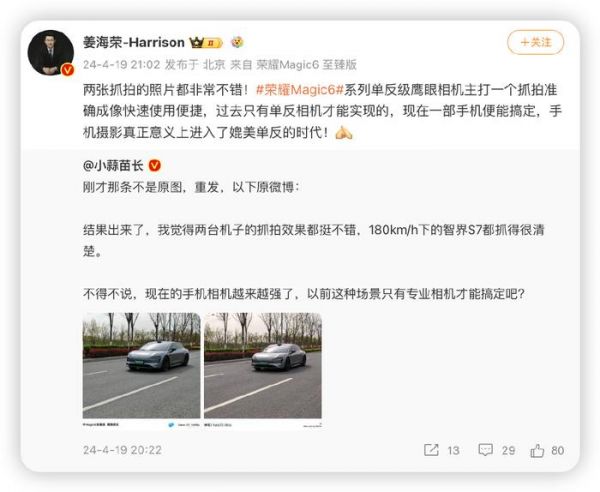Image resolution: width=600 pixels, height=492 pixels.
Task: Like the post with thumbs-up icon
Action: 537,450
